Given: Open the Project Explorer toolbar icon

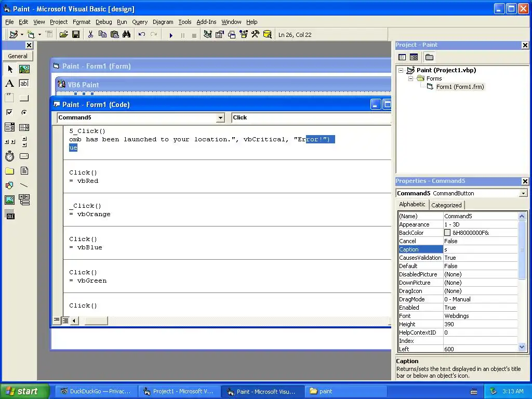Looking at the screenshot, I should [208, 35].
